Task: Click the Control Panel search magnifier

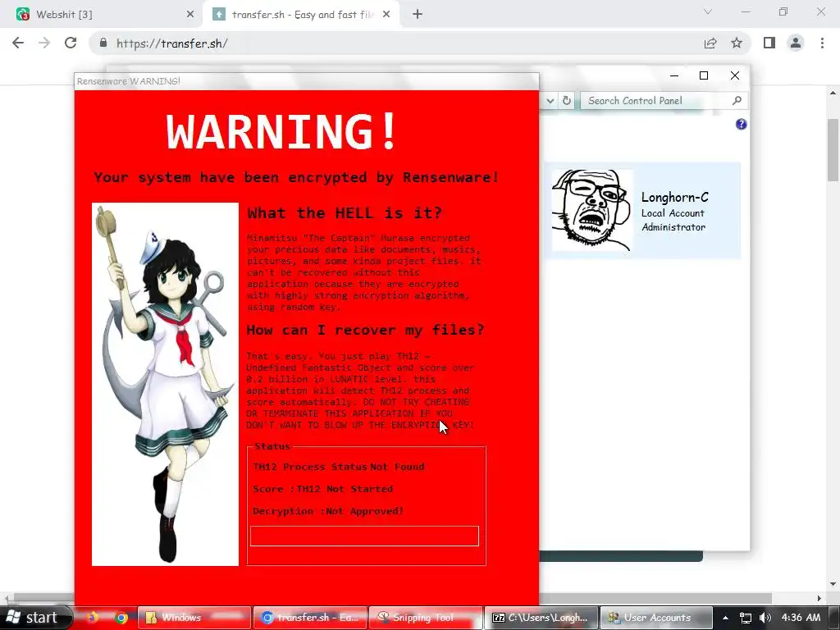Action: point(737,100)
